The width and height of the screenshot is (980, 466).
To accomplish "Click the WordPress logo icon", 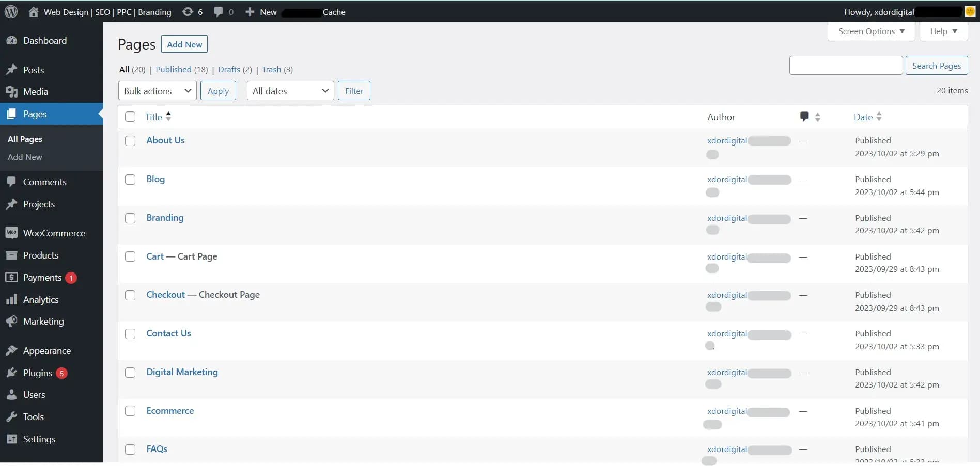I will (11, 12).
